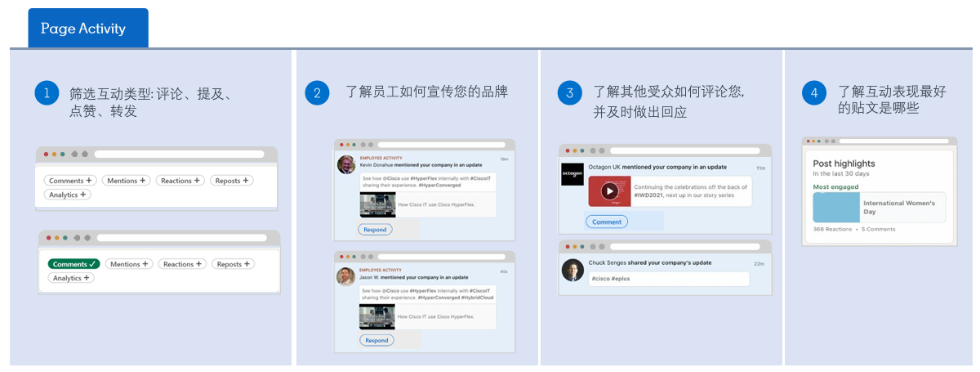Viewport: 980px width, 372px height.
Task: Click the numbered circle 4 step icon
Action: click(x=814, y=93)
